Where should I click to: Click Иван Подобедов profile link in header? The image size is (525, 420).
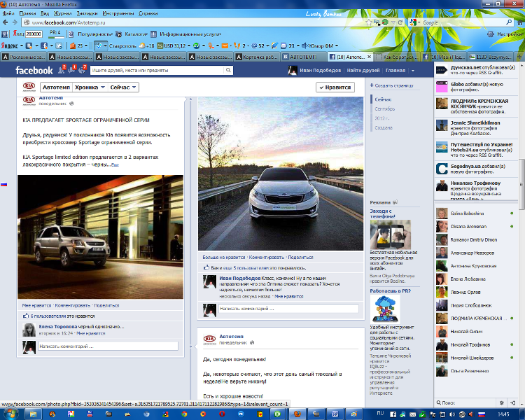coord(320,70)
